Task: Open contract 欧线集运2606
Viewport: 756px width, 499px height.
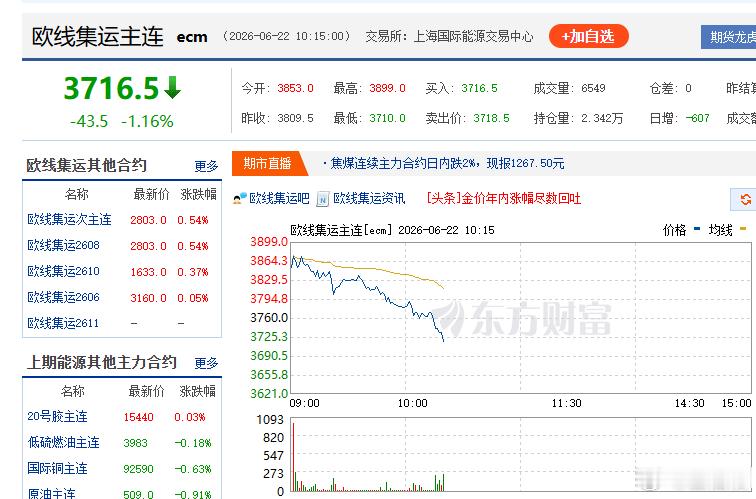Action: [63, 297]
